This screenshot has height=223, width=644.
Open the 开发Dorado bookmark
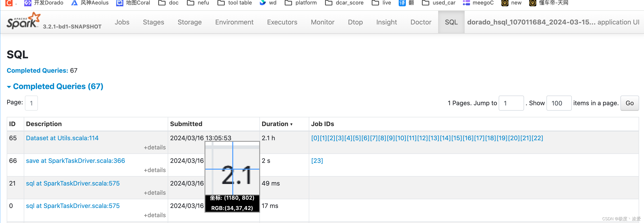point(44,3)
